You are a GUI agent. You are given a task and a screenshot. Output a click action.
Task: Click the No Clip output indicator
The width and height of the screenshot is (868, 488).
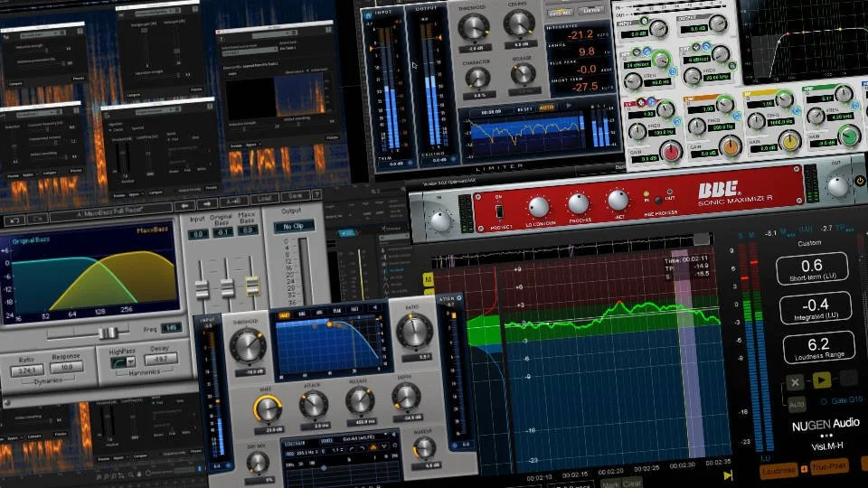[x=293, y=226]
